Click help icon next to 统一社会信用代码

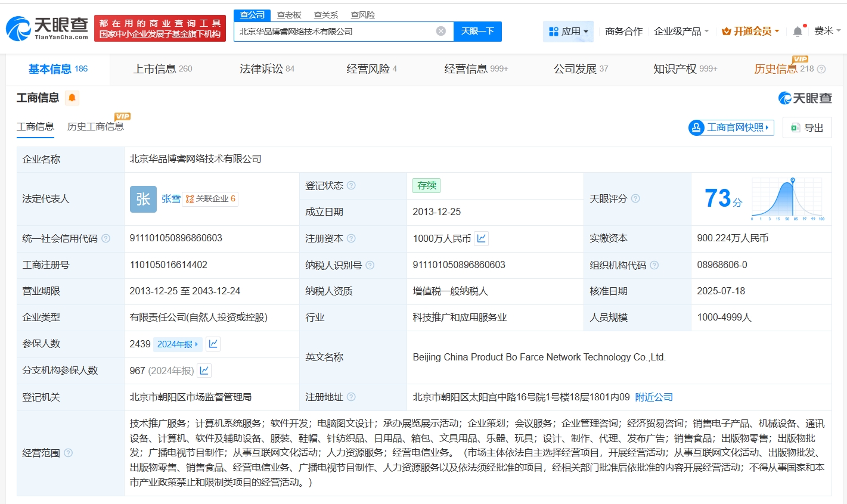[106, 238]
